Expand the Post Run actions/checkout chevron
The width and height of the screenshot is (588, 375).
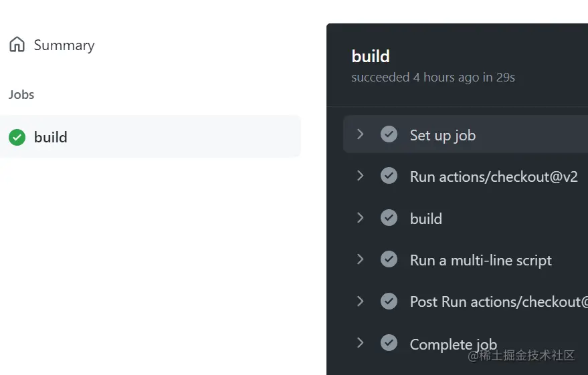(361, 301)
